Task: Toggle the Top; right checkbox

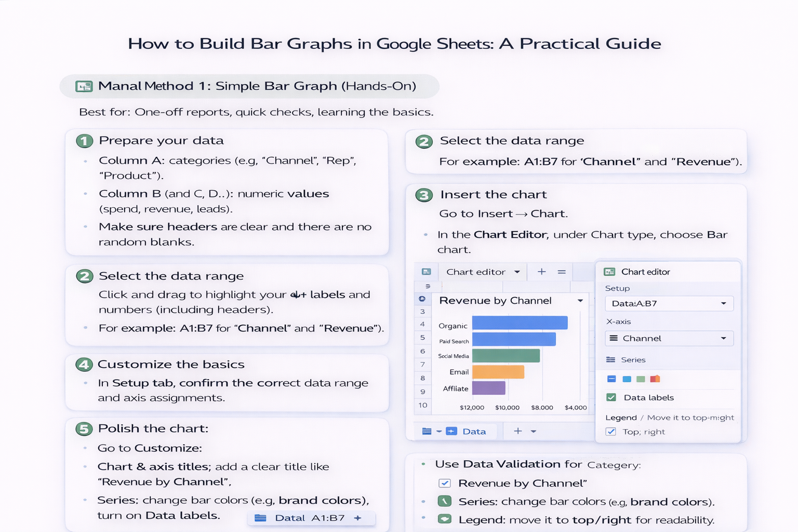Action: pos(611,432)
